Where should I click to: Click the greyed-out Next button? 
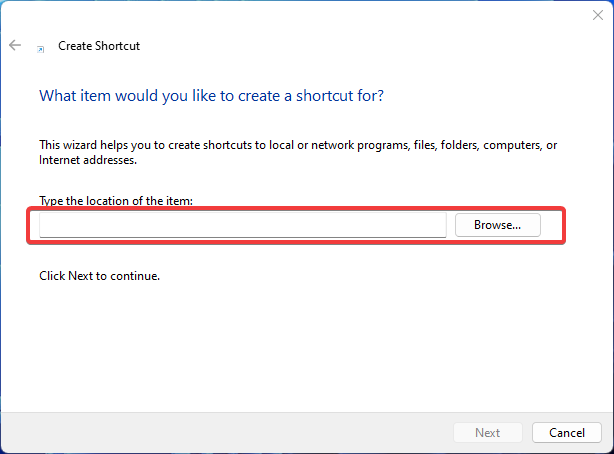[488, 432]
